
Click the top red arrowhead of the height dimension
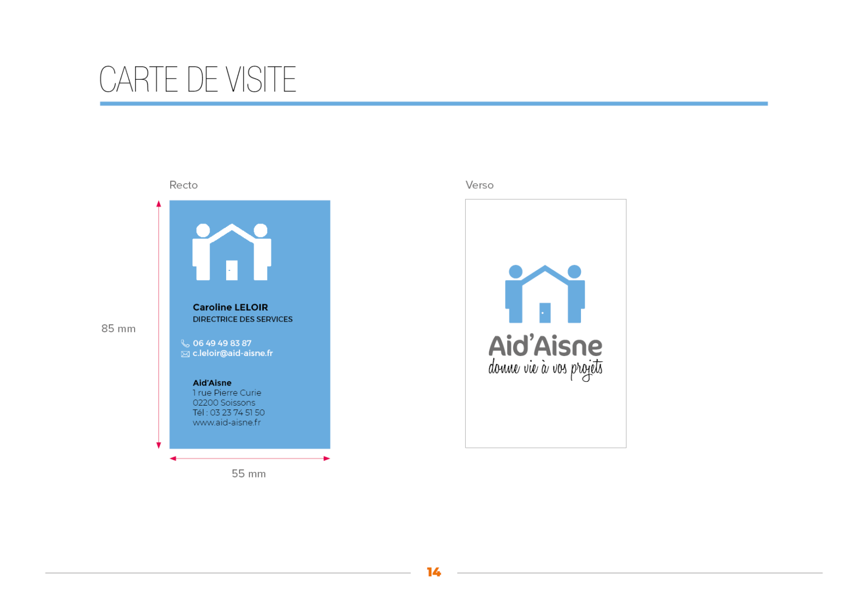[x=159, y=204]
